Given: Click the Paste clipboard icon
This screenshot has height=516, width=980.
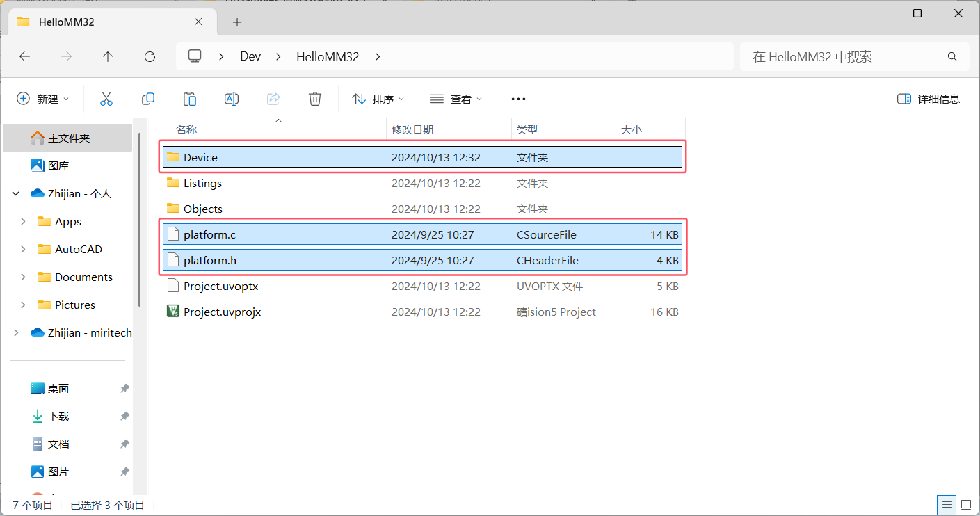Looking at the screenshot, I should 190,99.
